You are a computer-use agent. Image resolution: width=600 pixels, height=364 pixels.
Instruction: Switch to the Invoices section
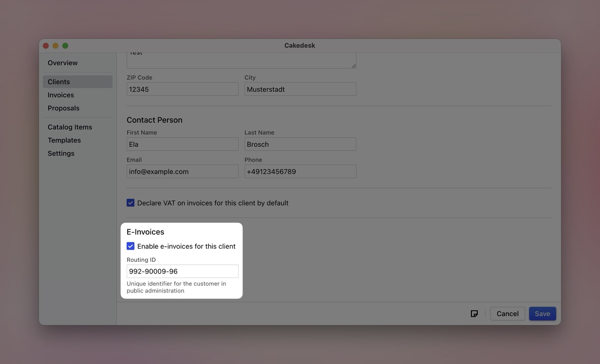tap(60, 95)
